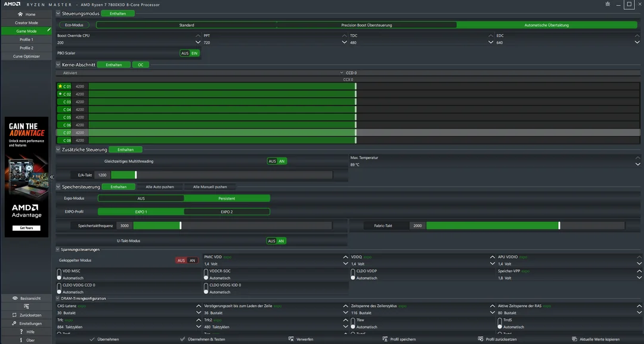This screenshot has height=344, width=644.
Task: Click the pencil edit icon beside Game Mode
Action: [48, 30]
